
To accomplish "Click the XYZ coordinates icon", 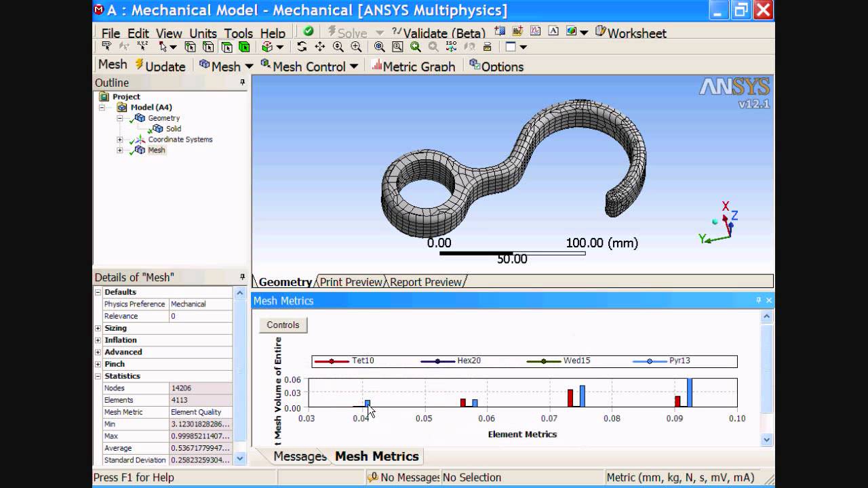I will click(x=142, y=47).
